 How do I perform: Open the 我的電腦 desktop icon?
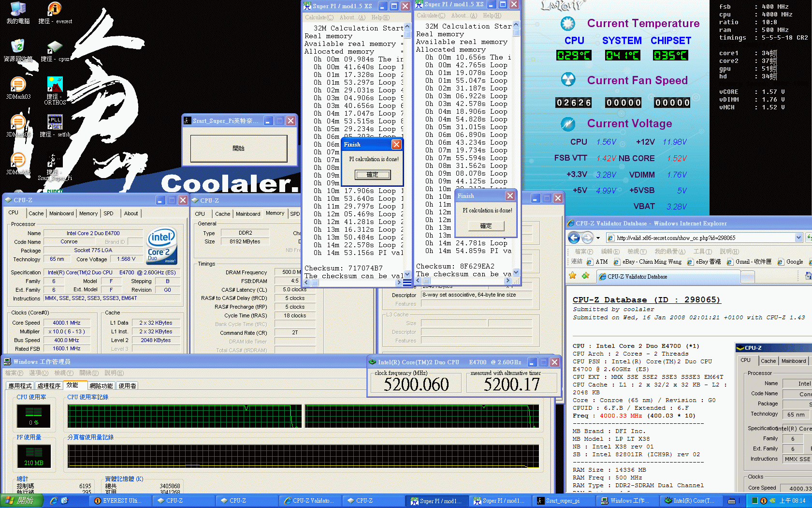[x=18, y=13]
